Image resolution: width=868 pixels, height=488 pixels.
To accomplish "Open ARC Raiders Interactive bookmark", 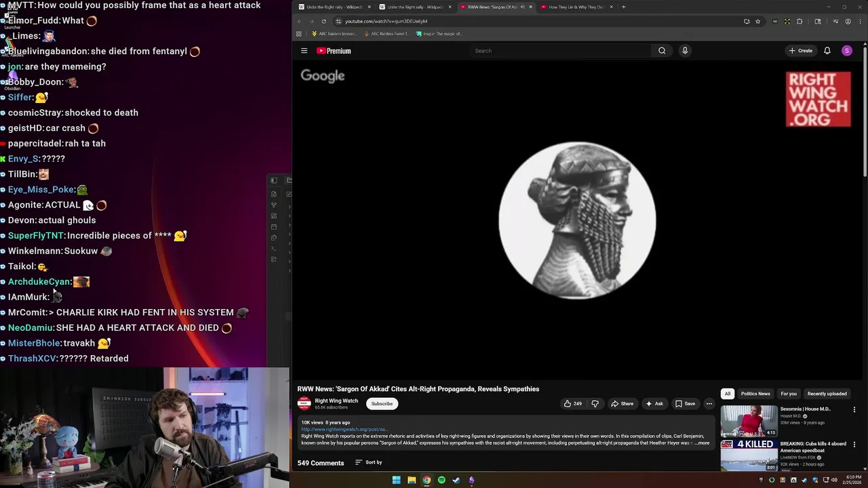I will [334, 34].
